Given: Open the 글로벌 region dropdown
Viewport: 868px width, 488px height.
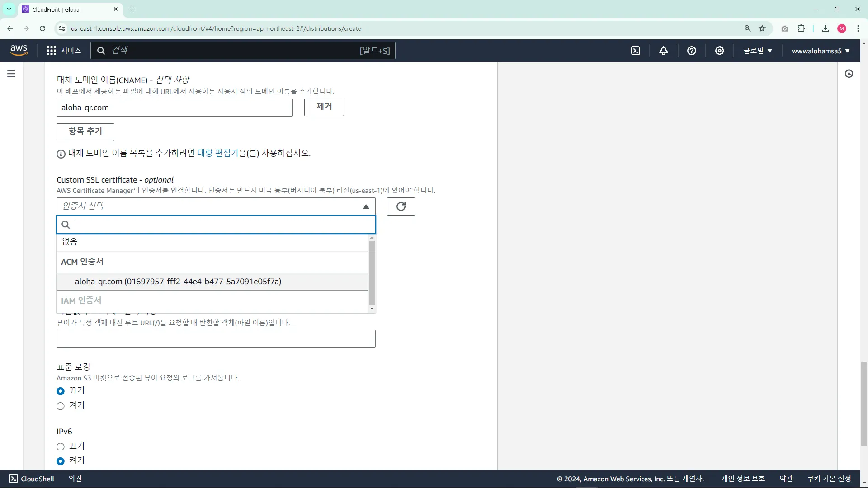Looking at the screenshot, I should pos(758,51).
